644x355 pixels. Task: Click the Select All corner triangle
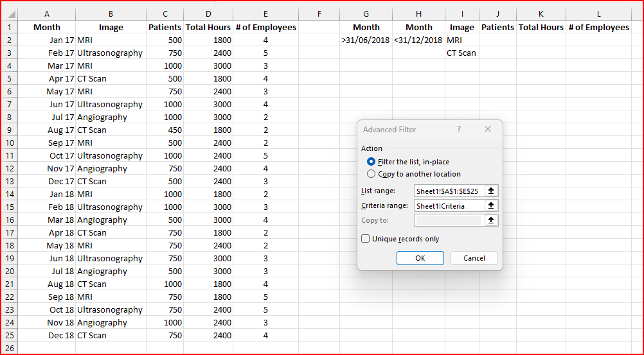point(12,14)
